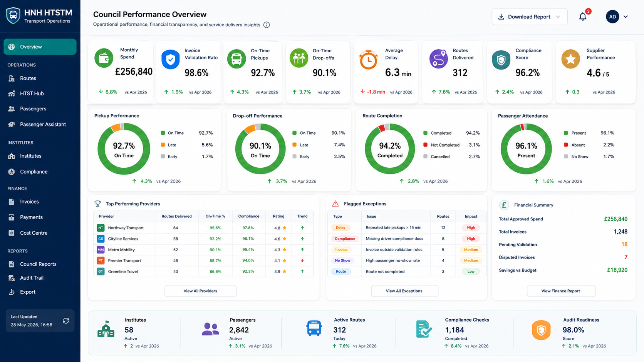The image size is (644, 362).
Task: Click the info icon beside the subtitle
Action: point(267,25)
